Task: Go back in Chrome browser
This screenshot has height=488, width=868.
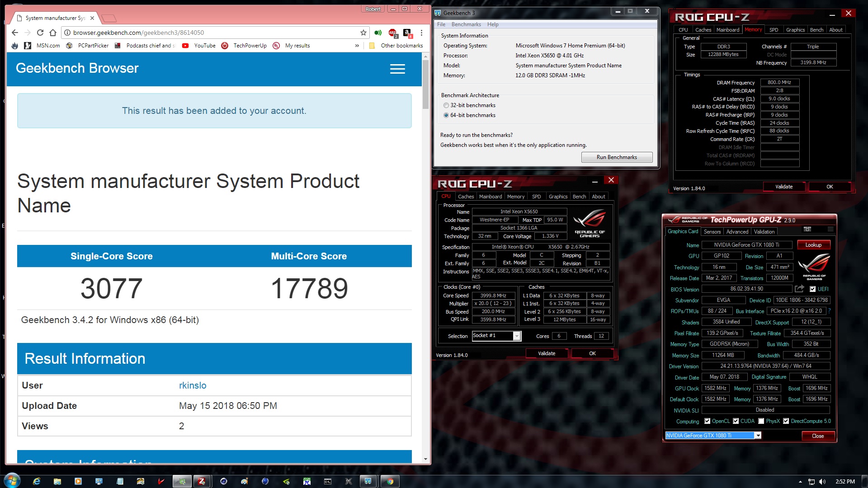Action: (x=15, y=33)
